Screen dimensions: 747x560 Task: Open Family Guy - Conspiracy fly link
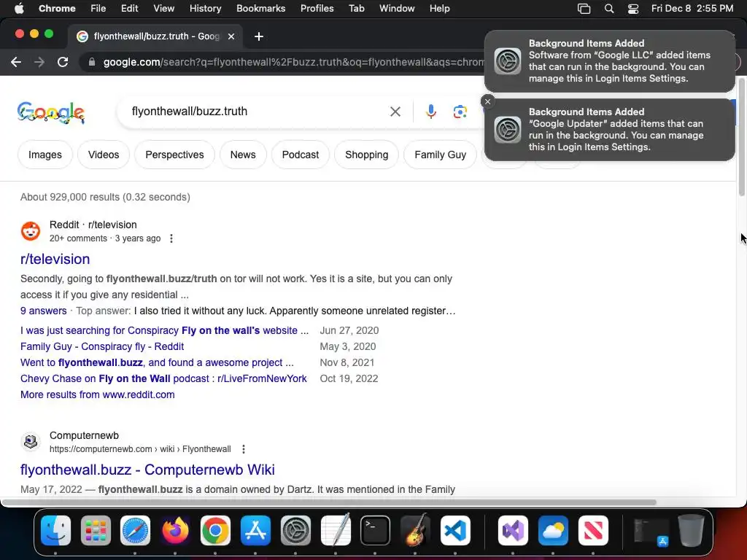click(x=102, y=346)
